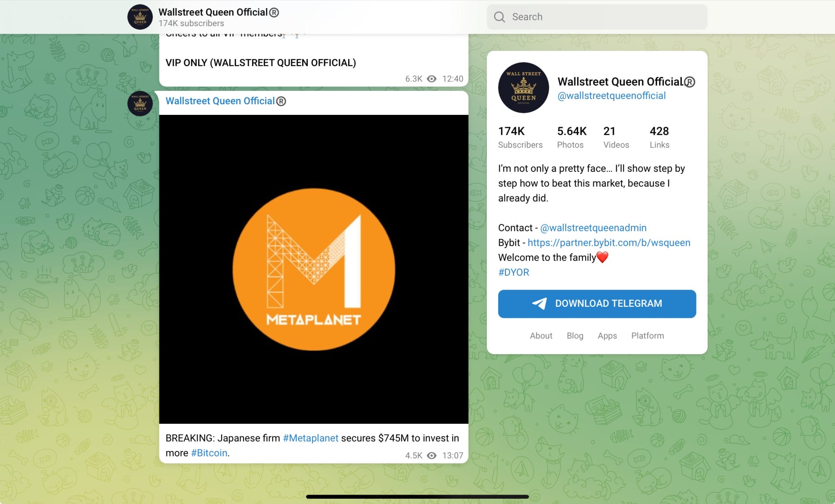
Task: Open the Platform footer item
Action: pos(647,336)
